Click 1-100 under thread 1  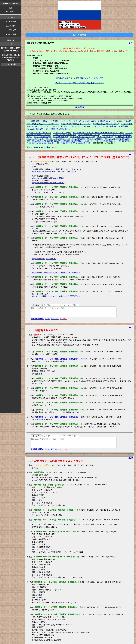pos(47,319)
